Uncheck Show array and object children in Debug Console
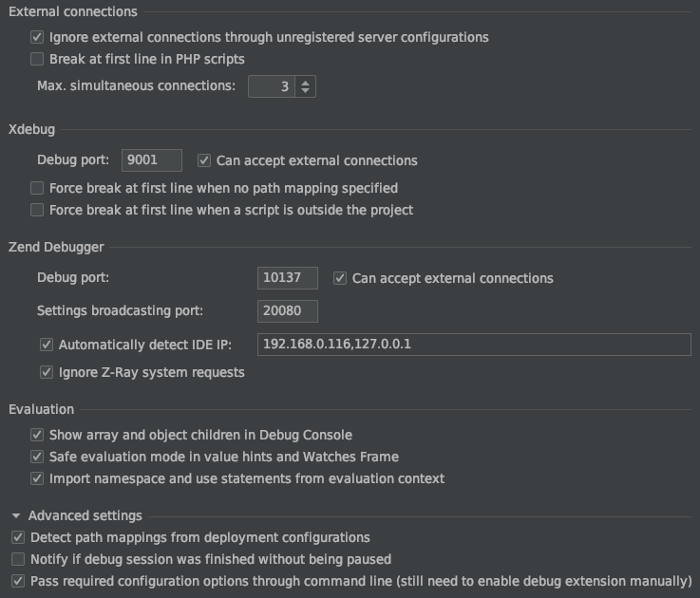Viewport: 700px width, 598px height. [x=37, y=435]
